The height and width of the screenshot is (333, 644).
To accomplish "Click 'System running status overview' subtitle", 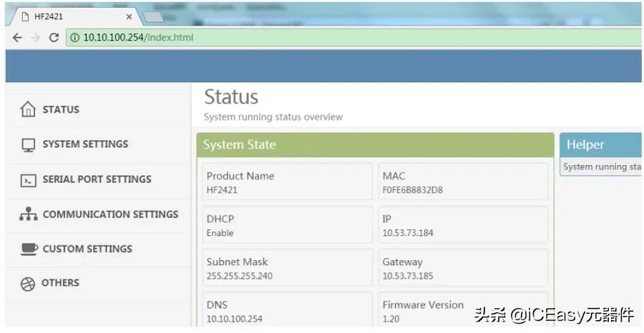I will (273, 117).
